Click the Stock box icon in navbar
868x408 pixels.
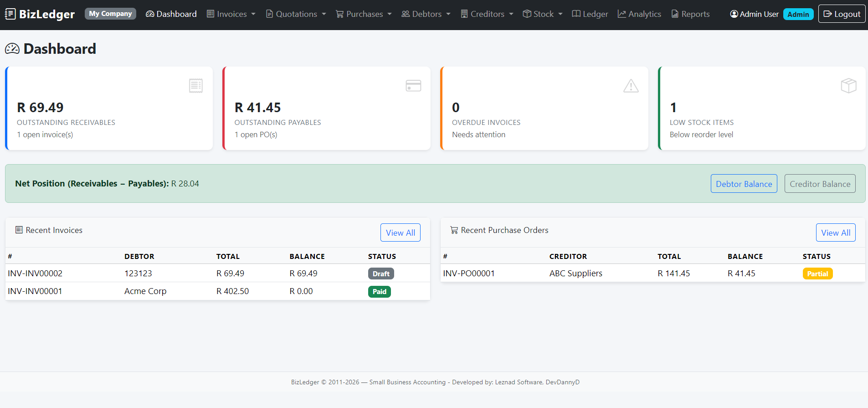click(x=527, y=14)
